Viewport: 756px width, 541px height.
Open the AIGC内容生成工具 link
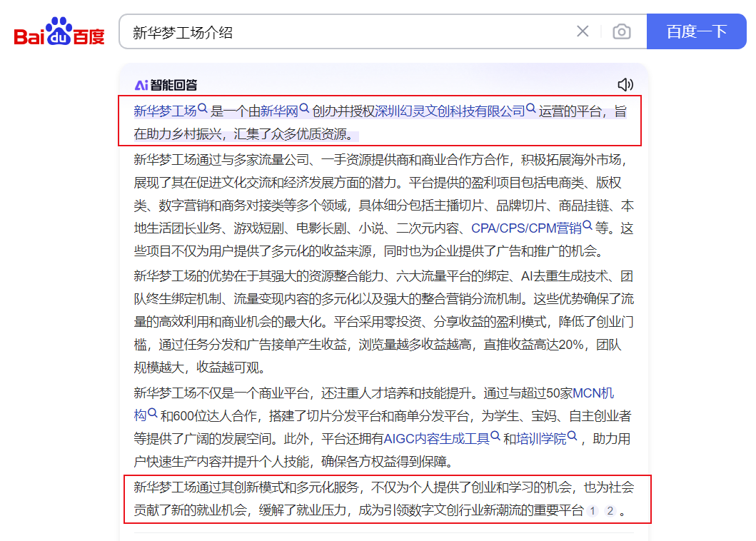point(436,439)
